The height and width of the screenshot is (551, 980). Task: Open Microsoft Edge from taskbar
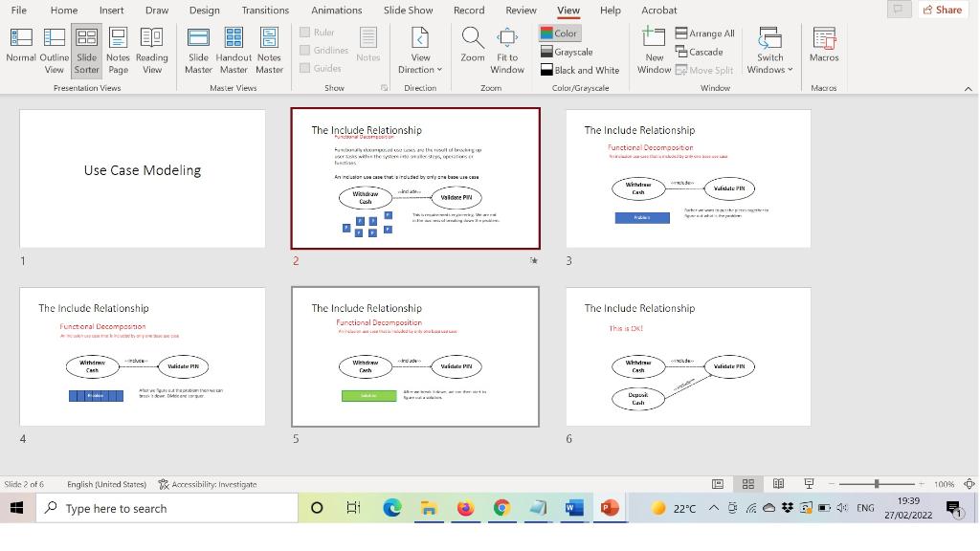tap(391, 508)
